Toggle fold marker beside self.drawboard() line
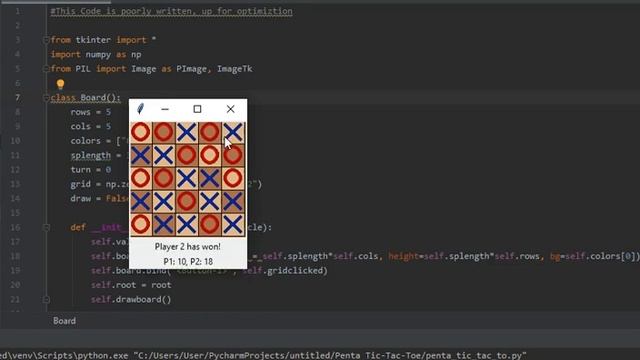 [x=46, y=300]
